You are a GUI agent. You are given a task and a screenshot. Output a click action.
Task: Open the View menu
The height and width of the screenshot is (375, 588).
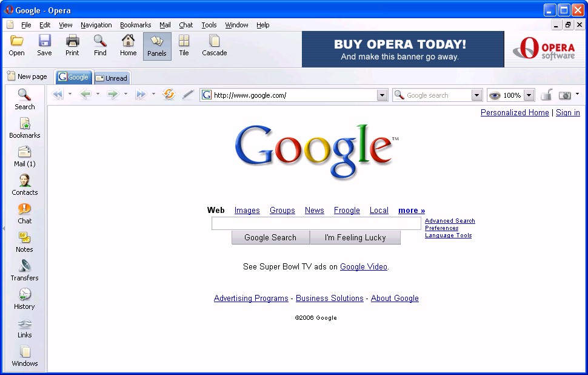(x=65, y=25)
